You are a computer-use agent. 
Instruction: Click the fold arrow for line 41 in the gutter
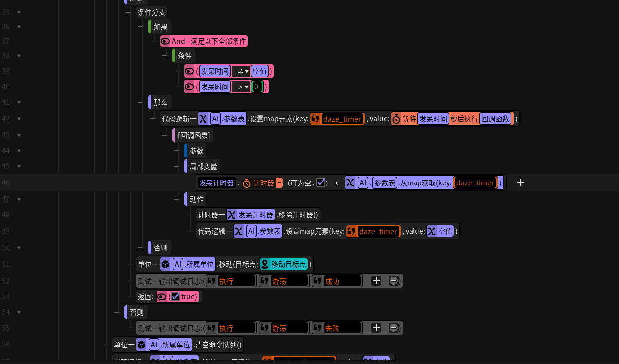(19, 103)
